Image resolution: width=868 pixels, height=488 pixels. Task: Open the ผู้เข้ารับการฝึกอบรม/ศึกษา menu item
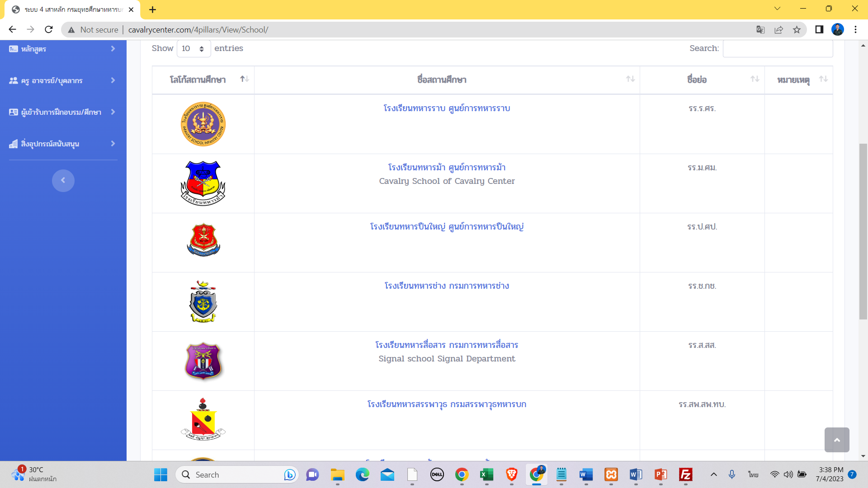62,112
